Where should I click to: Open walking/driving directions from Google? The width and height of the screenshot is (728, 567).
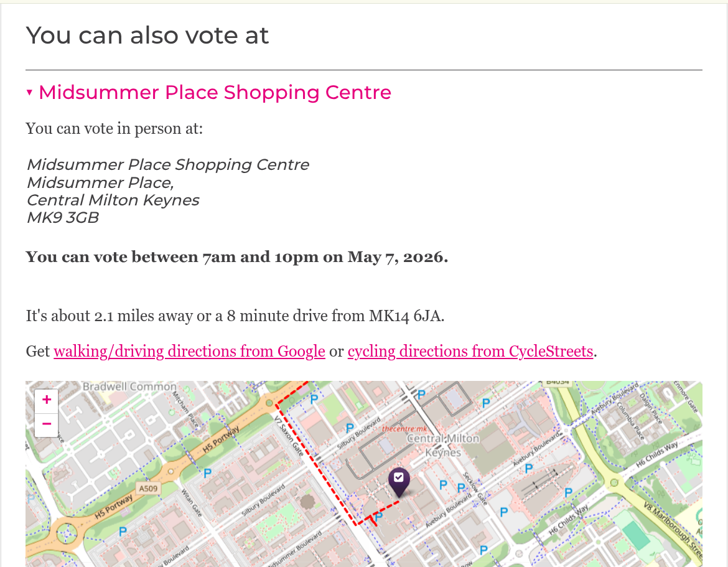click(x=189, y=352)
